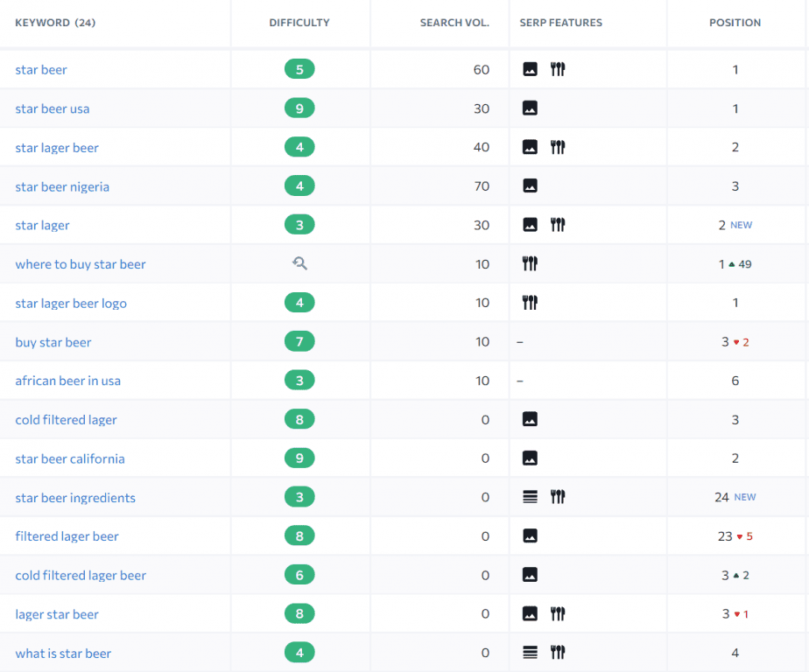Open the star lager keyword link
This screenshot has width=809, height=672.
tap(42, 226)
